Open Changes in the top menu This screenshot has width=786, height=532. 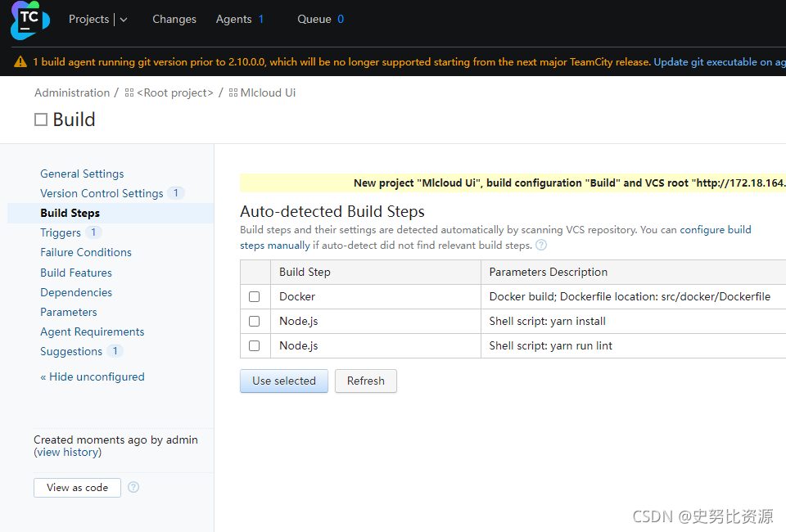pyautogui.click(x=174, y=20)
